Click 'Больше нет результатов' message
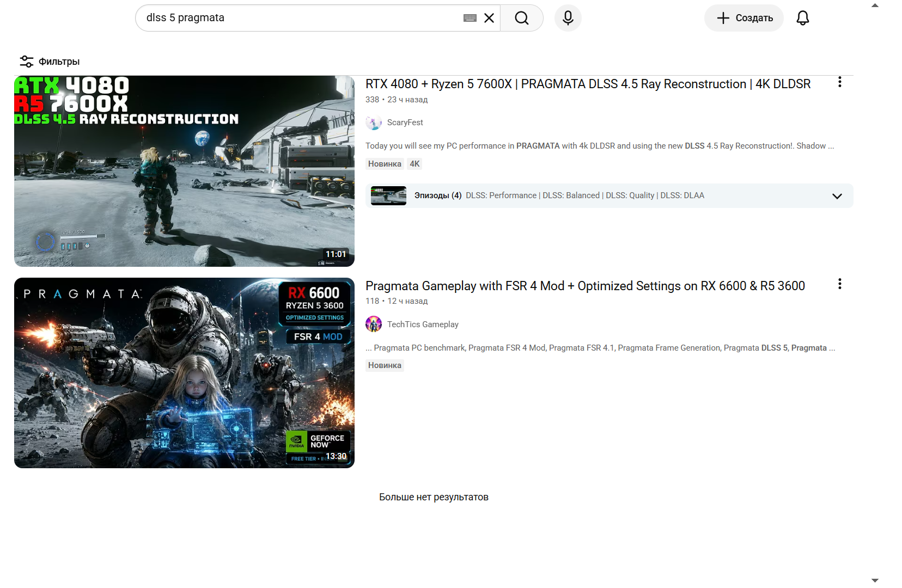Viewport: 902px width, 588px height. tap(434, 497)
